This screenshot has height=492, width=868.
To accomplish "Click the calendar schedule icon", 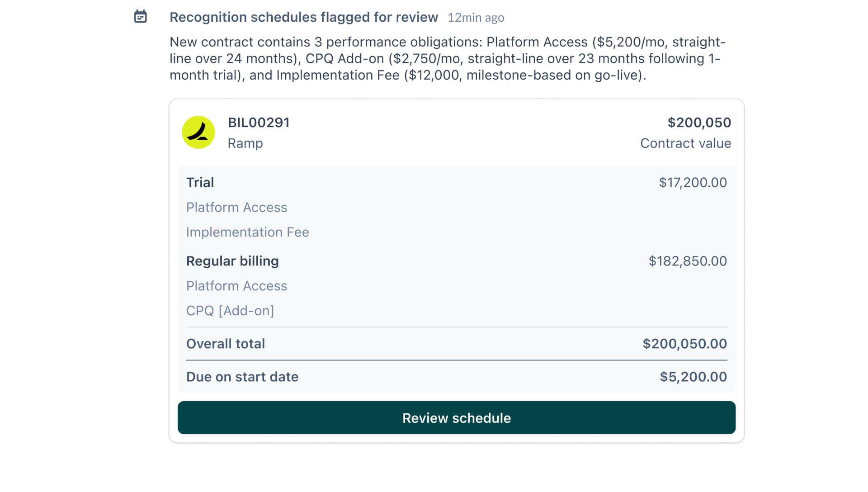I will 141,17.
